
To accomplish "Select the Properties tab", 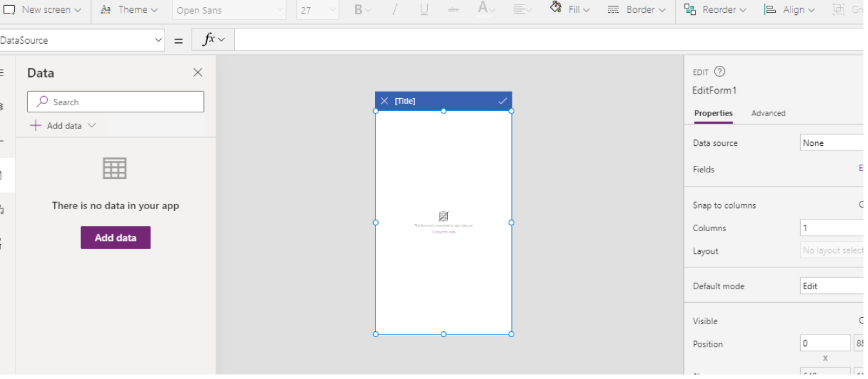I will (x=713, y=113).
